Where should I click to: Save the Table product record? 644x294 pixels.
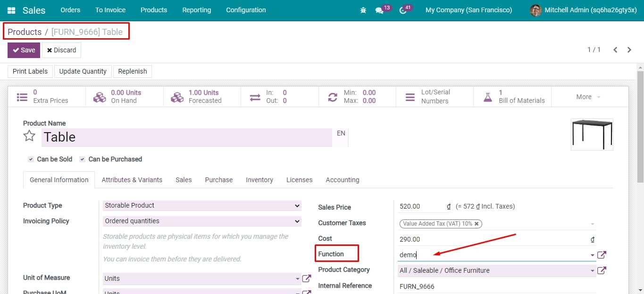tap(23, 50)
